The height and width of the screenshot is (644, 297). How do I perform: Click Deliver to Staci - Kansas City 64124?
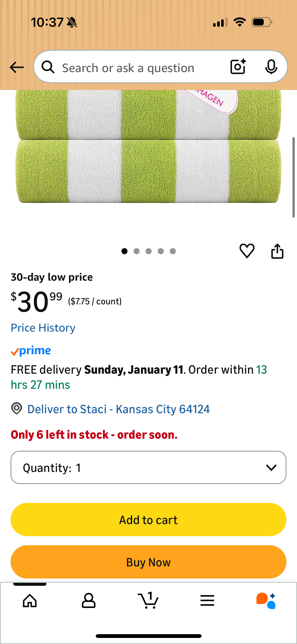(x=118, y=409)
